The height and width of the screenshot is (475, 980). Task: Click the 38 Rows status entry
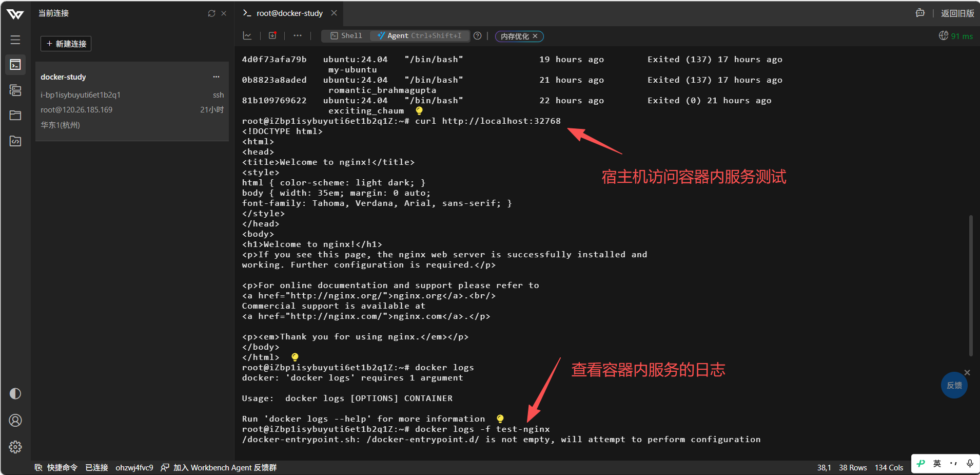pyautogui.click(x=853, y=467)
